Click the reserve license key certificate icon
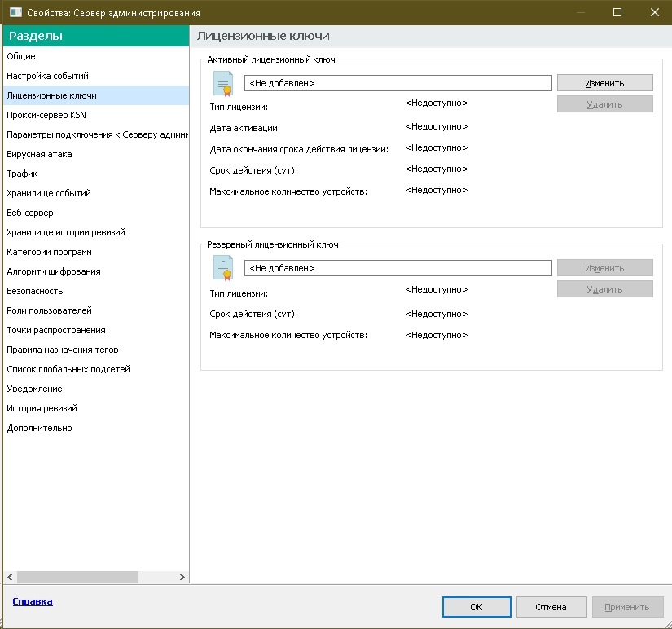Image resolution: width=672 pixels, height=629 pixels. (222, 268)
